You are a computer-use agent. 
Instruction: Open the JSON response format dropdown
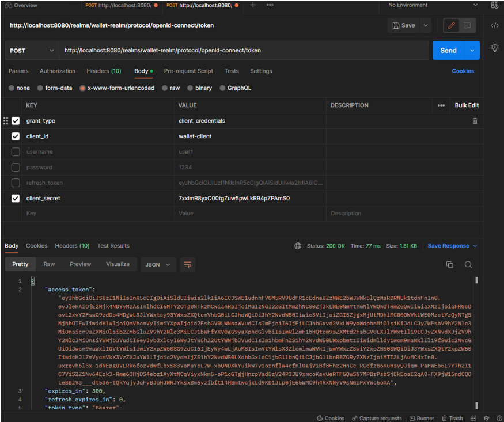[158, 264]
